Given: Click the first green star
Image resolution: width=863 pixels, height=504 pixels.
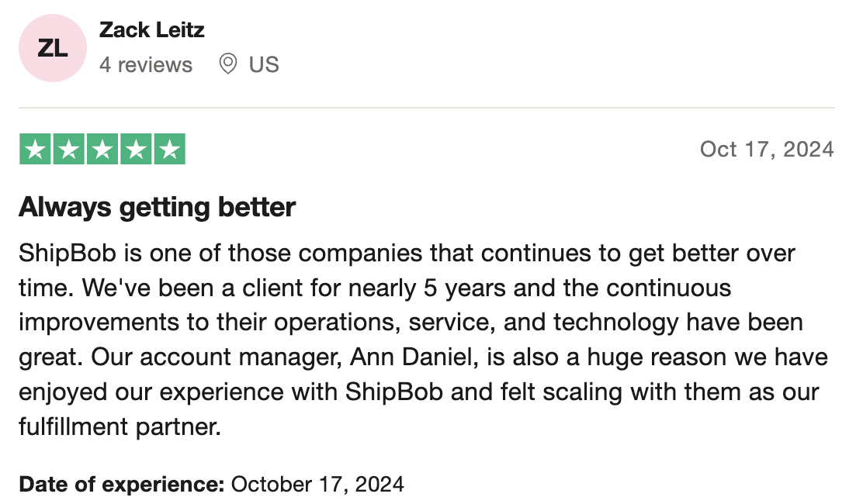Looking at the screenshot, I should [35, 149].
